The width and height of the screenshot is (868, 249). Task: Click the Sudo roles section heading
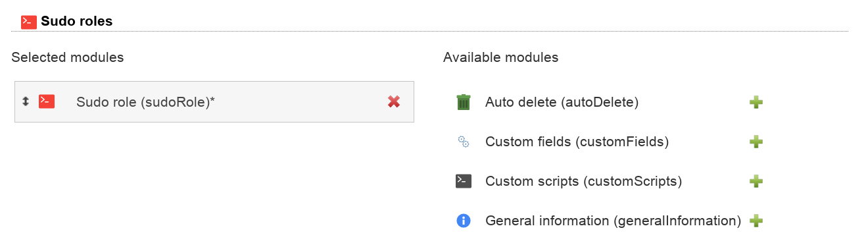click(x=76, y=21)
